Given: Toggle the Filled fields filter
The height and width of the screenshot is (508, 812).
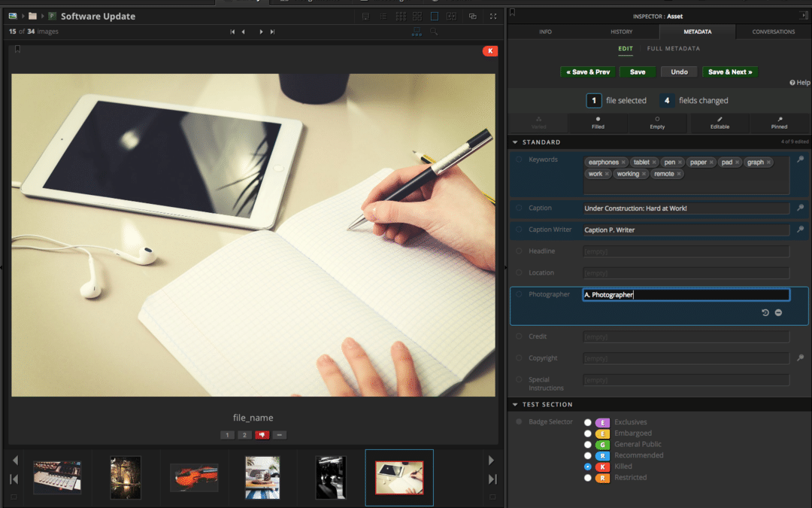Looking at the screenshot, I should [598, 123].
